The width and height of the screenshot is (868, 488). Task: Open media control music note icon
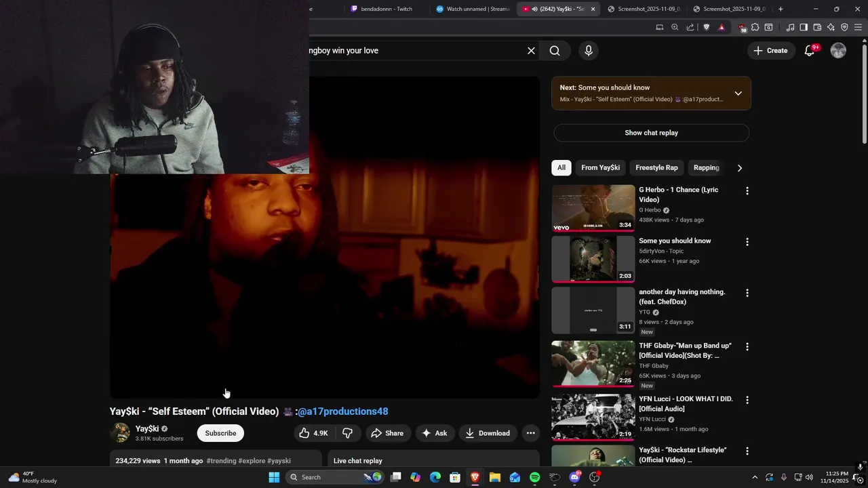[x=790, y=27]
